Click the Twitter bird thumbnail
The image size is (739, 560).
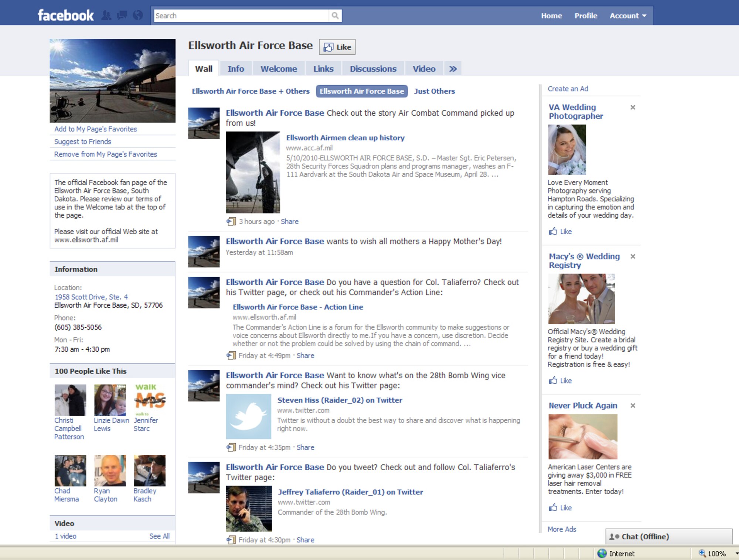click(x=248, y=416)
